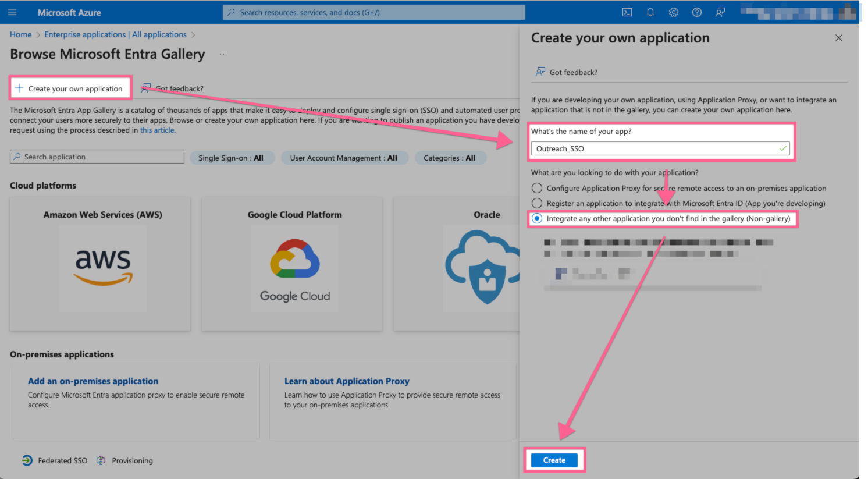Click the search magnifier in top bar
The image size is (868, 479).
[231, 12]
